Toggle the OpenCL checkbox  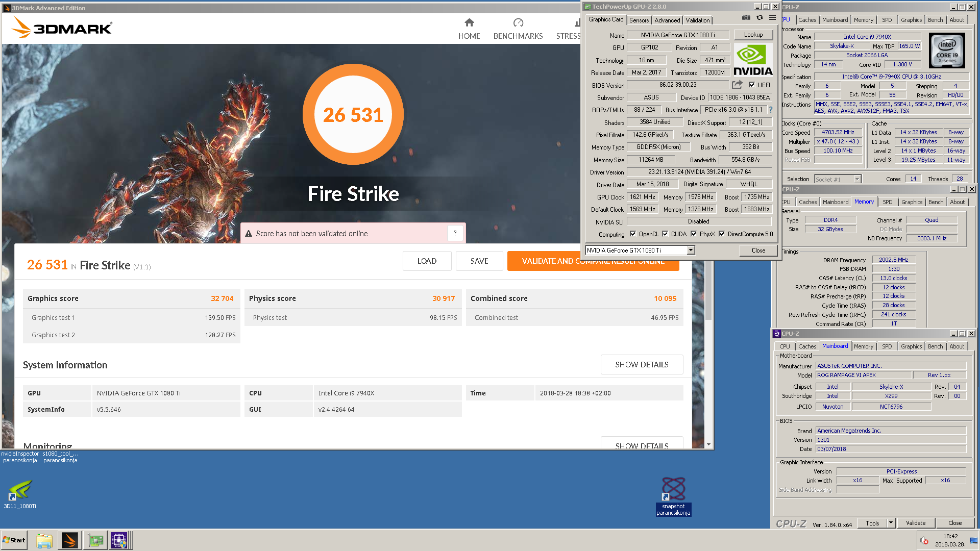pos(633,234)
